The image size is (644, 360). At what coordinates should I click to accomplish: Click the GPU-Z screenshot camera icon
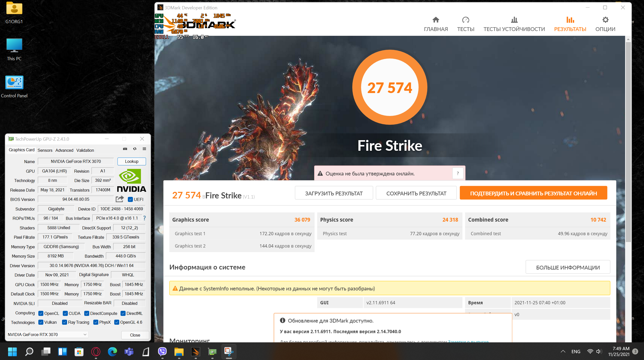click(125, 149)
